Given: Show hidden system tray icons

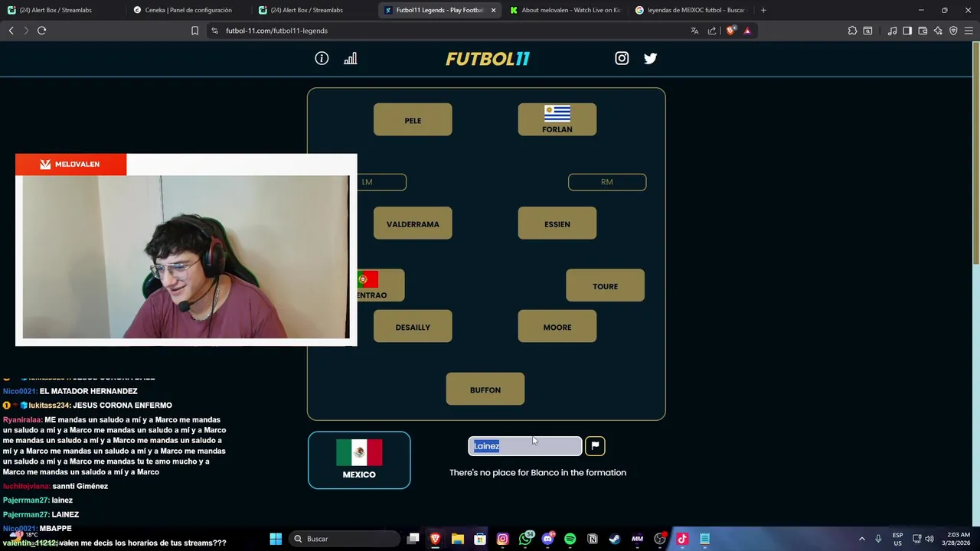Looking at the screenshot, I should [861, 539].
